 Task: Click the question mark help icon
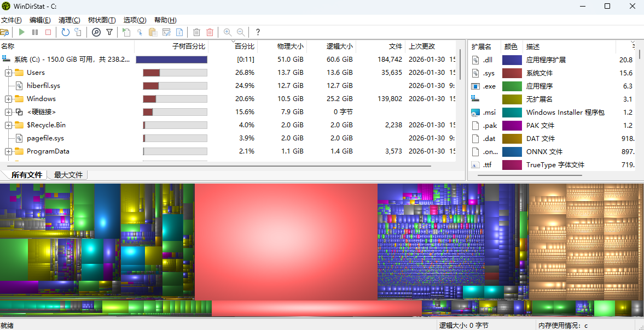[258, 32]
